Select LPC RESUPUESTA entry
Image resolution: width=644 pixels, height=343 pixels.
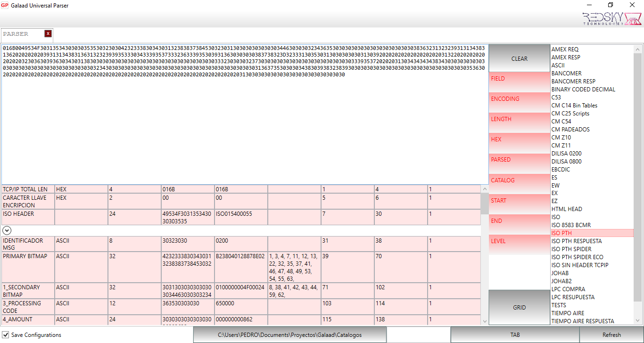tap(573, 297)
